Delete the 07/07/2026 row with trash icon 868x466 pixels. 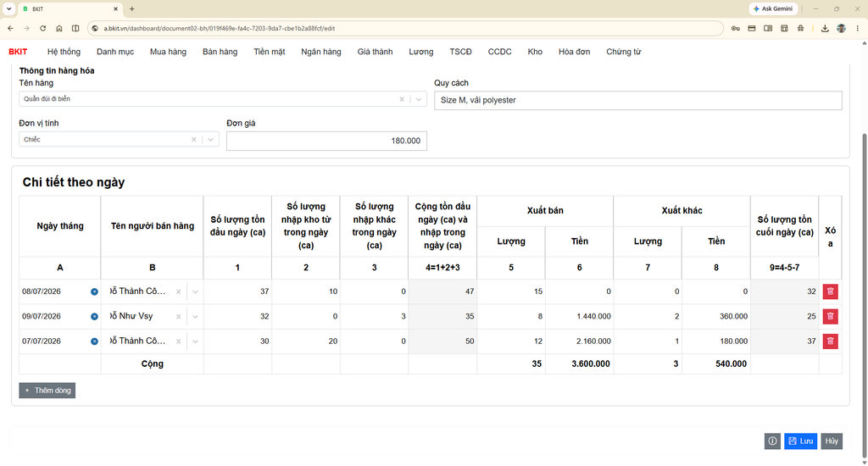830,341
